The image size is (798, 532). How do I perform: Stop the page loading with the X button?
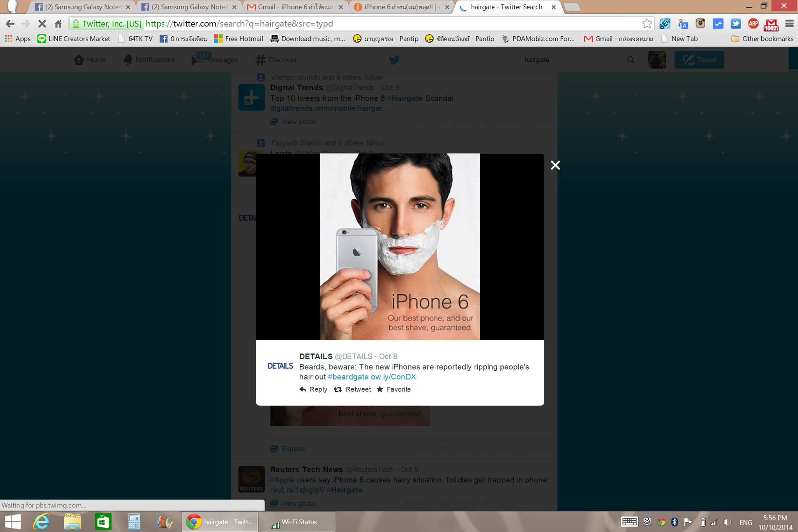(x=42, y=24)
